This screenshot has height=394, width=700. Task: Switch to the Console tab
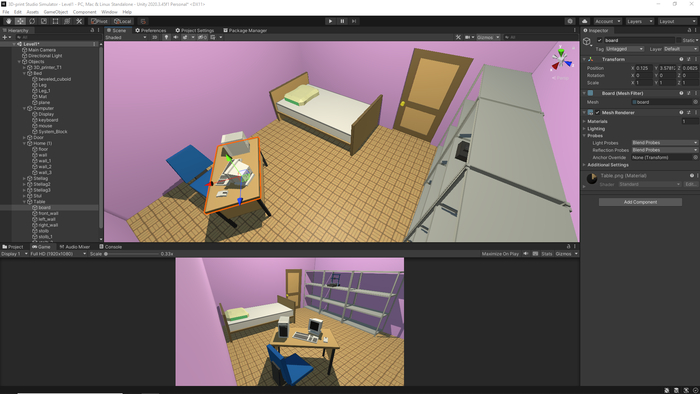(111, 247)
